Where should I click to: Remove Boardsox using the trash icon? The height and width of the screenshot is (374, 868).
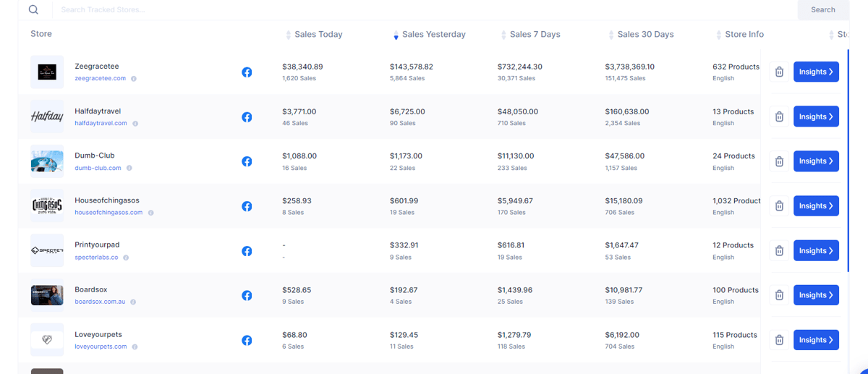[x=779, y=295]
